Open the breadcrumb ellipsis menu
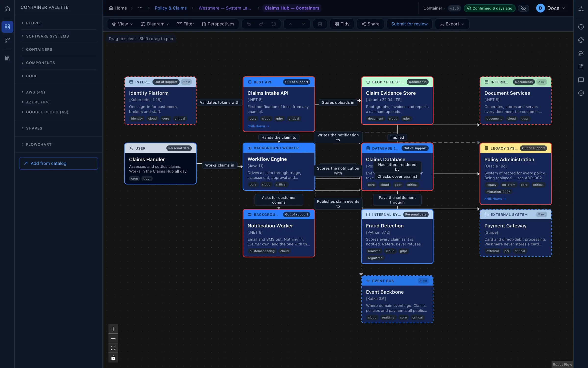 140,8
